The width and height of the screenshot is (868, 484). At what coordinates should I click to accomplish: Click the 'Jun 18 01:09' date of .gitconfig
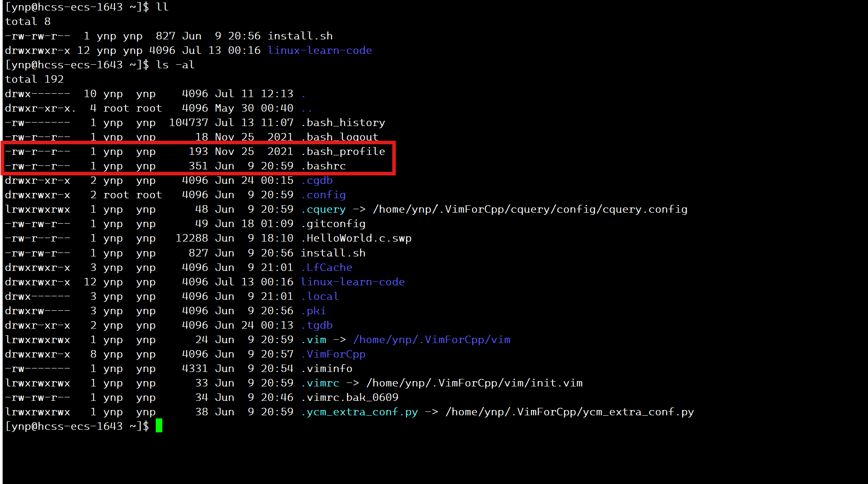coord(254,224)
